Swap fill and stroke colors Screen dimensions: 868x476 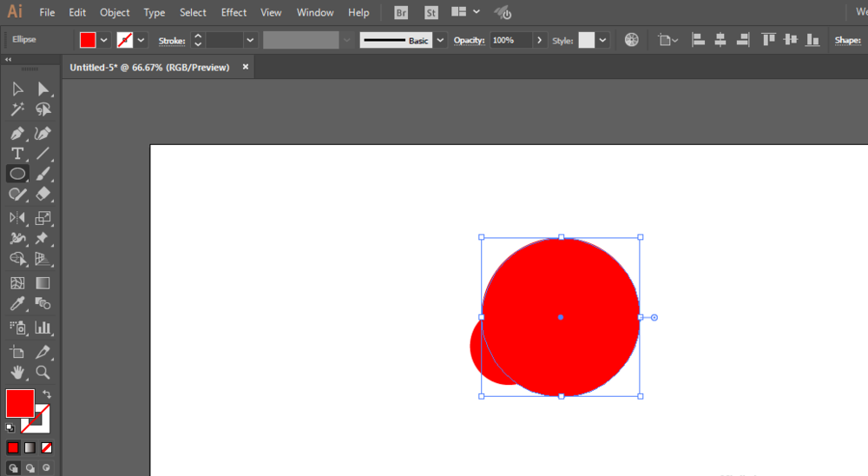(x=47, y=394)
